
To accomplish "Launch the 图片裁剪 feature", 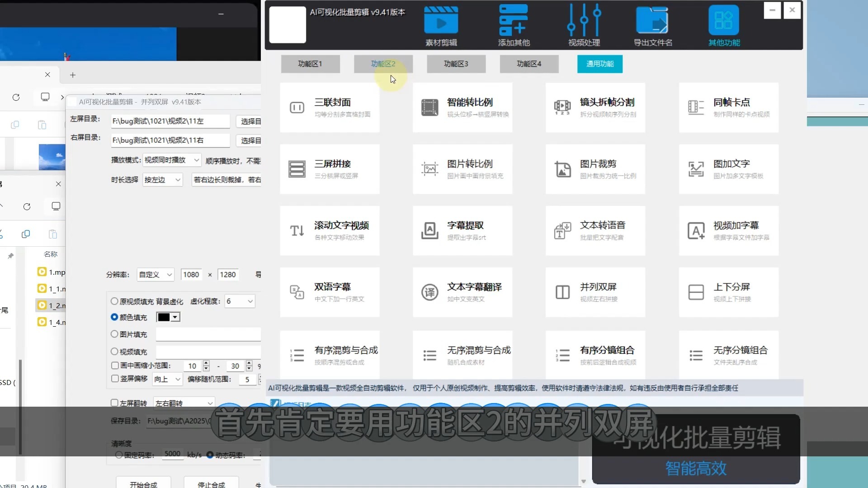I will [x=595, y=169].
